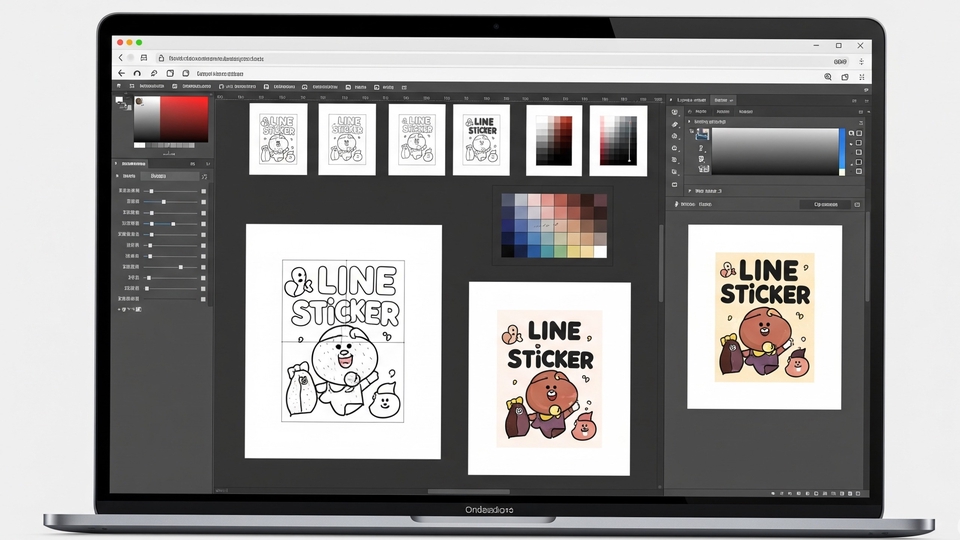Click the layer thumbnail icon beside the gradient preview
960x540 pixels.
click(x=702, y=132)
